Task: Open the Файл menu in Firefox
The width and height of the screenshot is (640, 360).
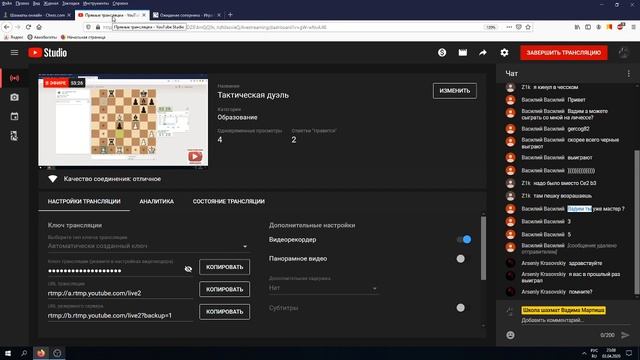Action: pyautogui.click(x=7, y=3)
